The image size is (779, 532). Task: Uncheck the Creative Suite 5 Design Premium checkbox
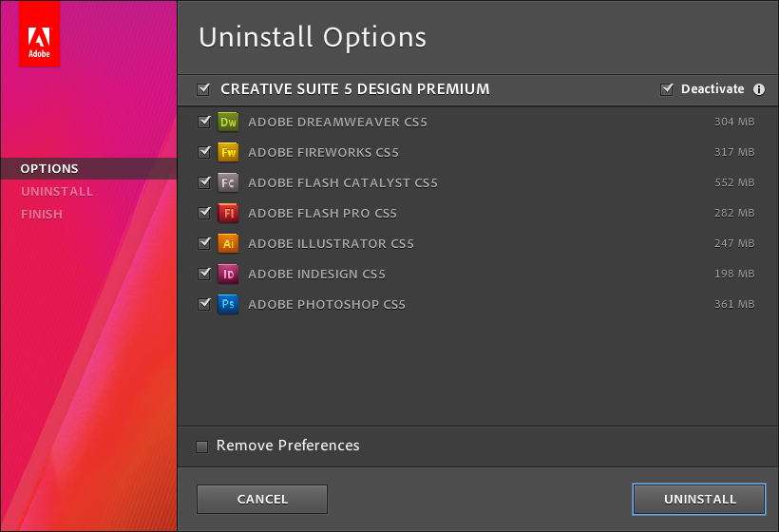pyautogui.click(x=203, y=89)
